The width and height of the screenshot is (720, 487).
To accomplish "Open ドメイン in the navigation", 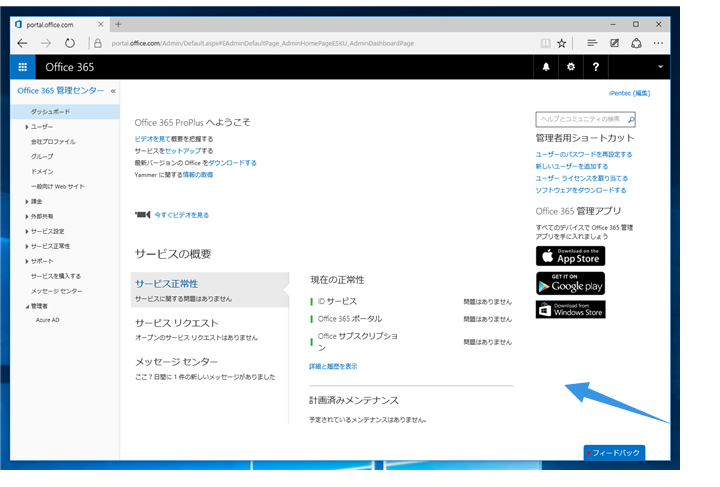I will pyautogui.click(x=42, y=172).
